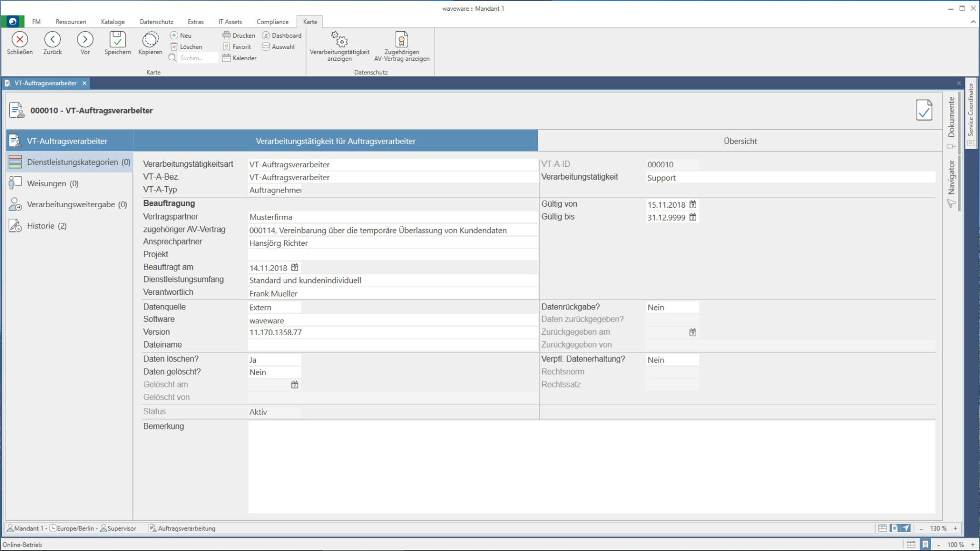
Task: Increase zoom with plus beside 130 %
Action: point(956,528)
